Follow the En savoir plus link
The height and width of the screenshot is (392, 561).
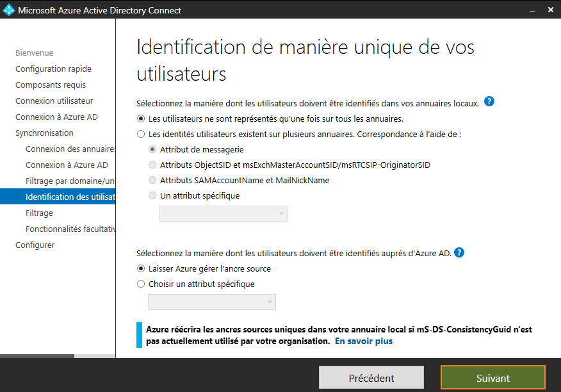[x=364, y=341]
